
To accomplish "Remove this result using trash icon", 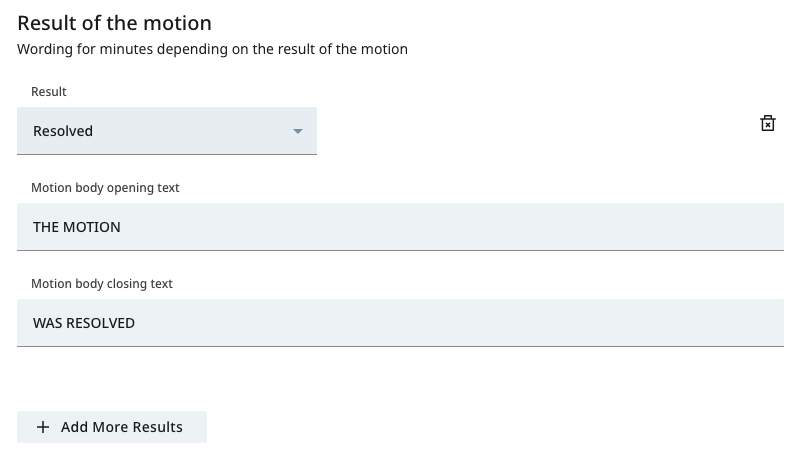I will pyautogui.click(x=767, y=123).
